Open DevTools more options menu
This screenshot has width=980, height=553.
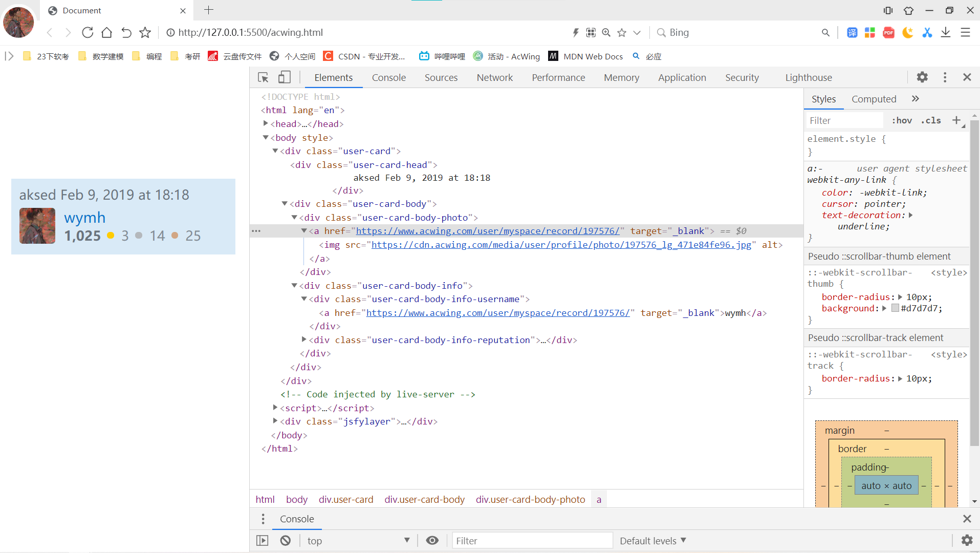tap(945, 77)
